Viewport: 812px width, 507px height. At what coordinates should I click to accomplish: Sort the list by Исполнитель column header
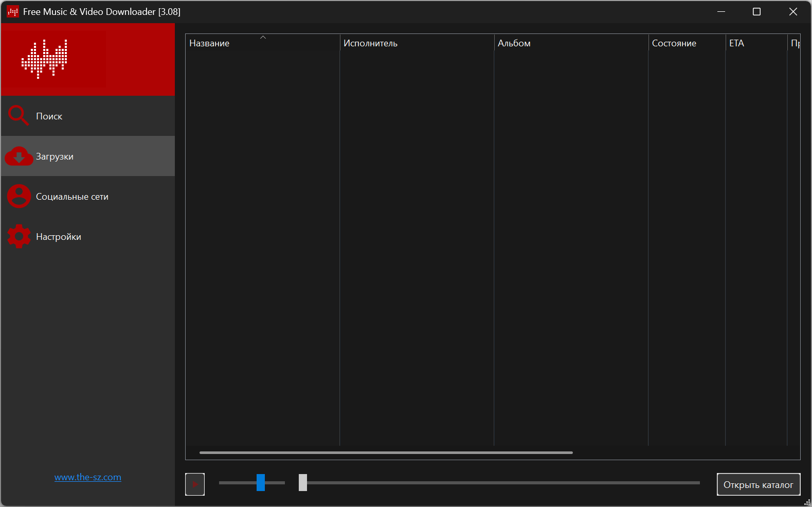370,43
